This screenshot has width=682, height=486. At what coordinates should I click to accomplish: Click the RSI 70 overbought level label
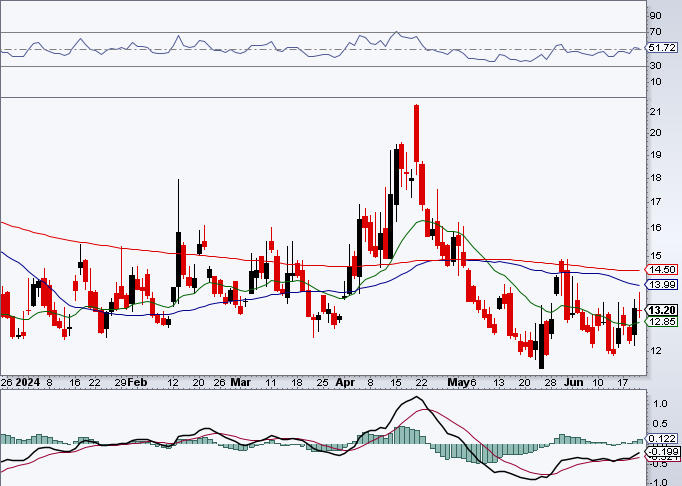[655, 32]
